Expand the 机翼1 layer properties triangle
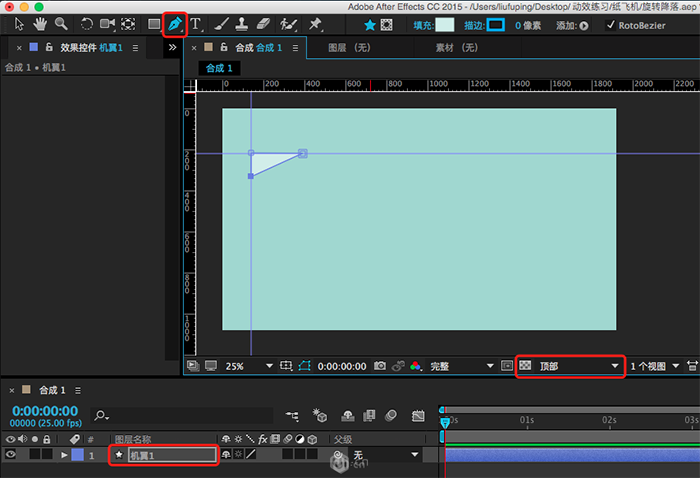Viewport: 700px width, 478px height. coord(64,455)
